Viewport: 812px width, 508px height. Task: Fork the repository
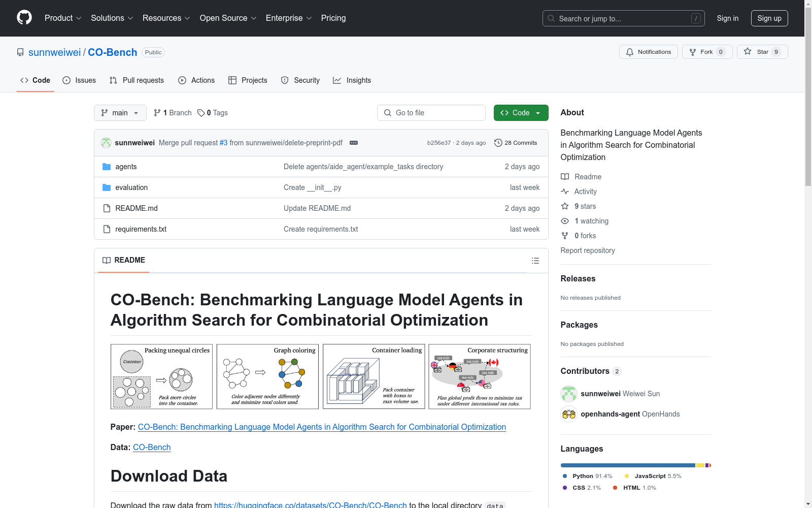[x=707, y=52]
